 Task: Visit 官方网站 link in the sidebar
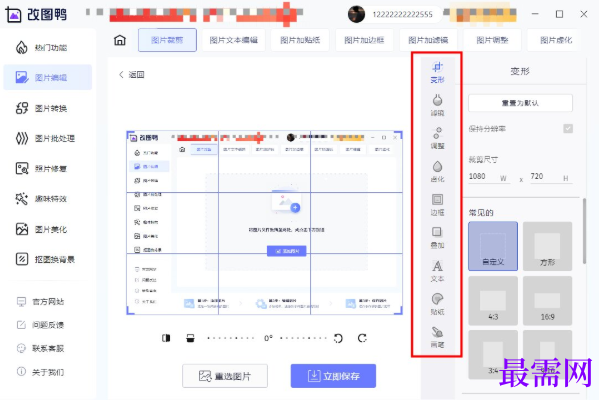coord(41,302)
